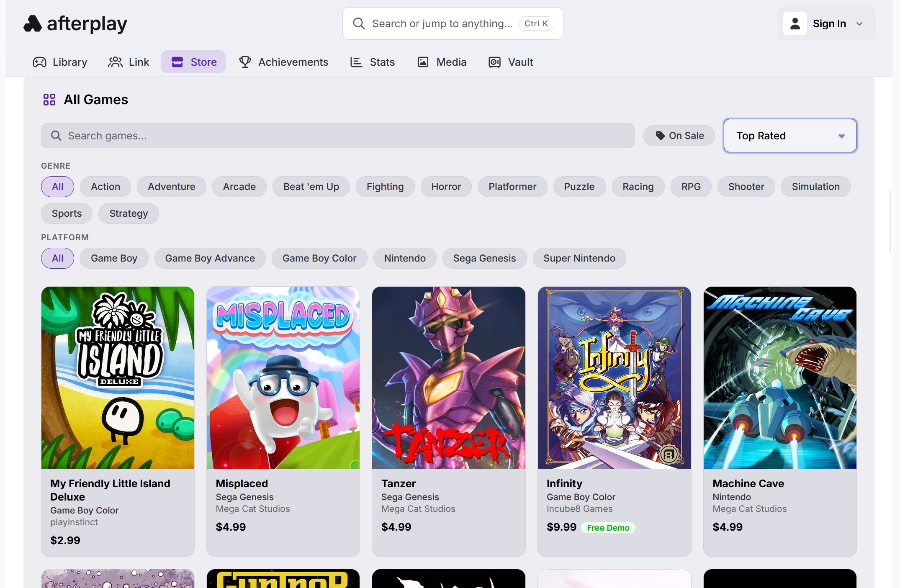Viewport: 900px width, 588px height.
Task: Click the Achievements trophy icon
Action: [x=245, y=62]
